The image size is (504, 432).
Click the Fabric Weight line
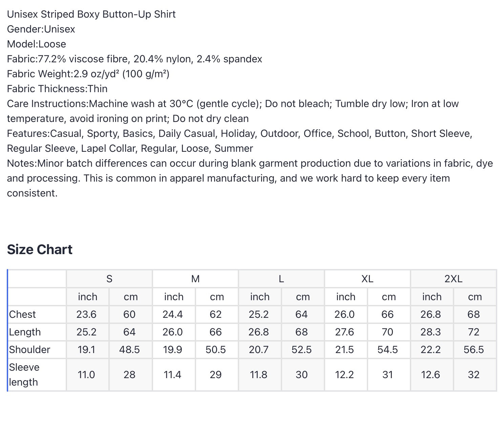88,74
